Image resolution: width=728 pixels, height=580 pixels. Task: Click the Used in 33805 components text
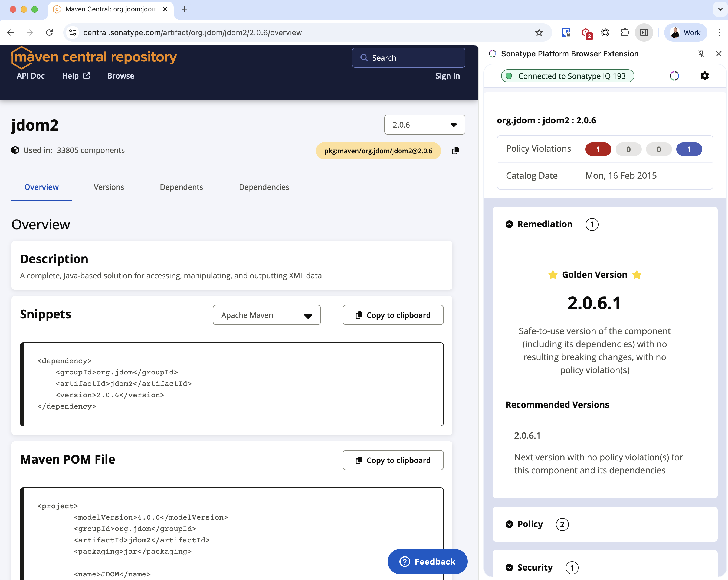[x=74, y=150]
